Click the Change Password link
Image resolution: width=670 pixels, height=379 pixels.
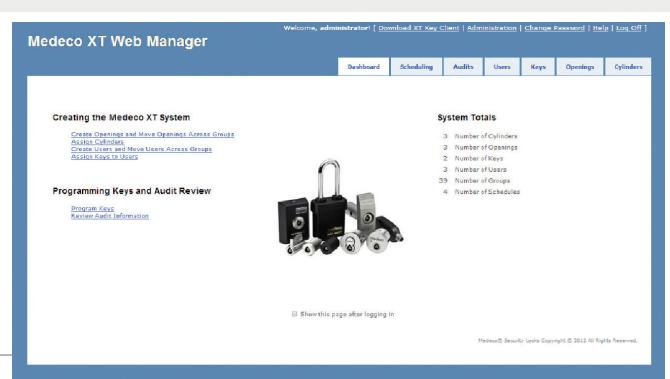click(x=555, y=28)
